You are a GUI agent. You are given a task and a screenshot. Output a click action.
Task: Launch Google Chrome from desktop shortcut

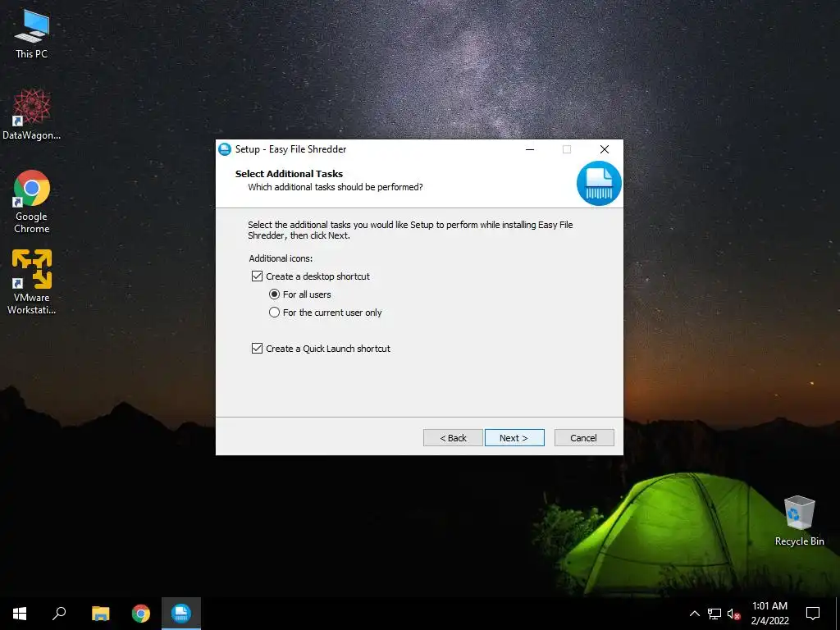pyautogui.click(x=32, y=202)
